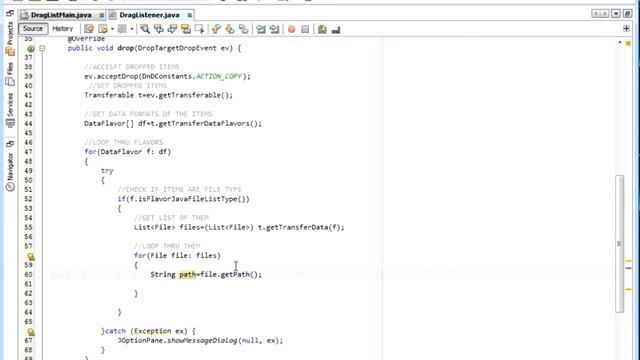Toggle Rectangular Selection mode
Viewport: 640px width, 360px height.
(x=200, y=29)
